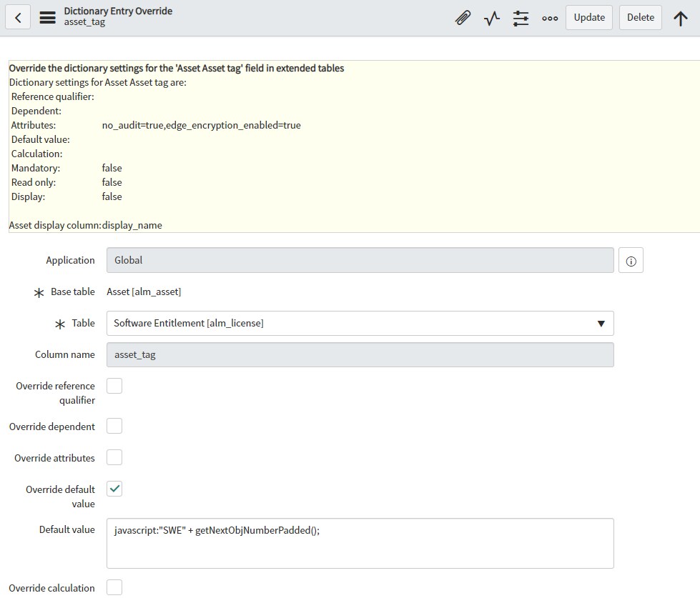Click the more options ellipsis icon
700x598 pixels.
pos(549,17)
